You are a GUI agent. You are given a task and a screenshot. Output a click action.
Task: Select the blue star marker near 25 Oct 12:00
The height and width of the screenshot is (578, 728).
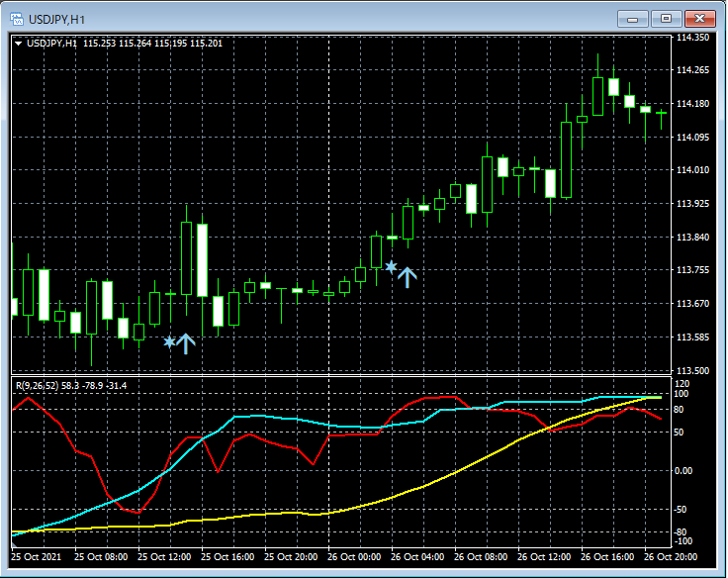coord(169,342)
